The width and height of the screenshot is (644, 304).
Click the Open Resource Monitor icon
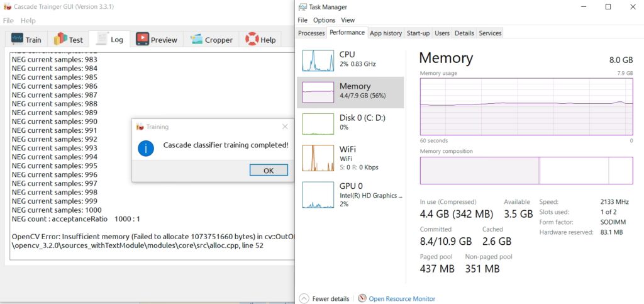(362, 298)
